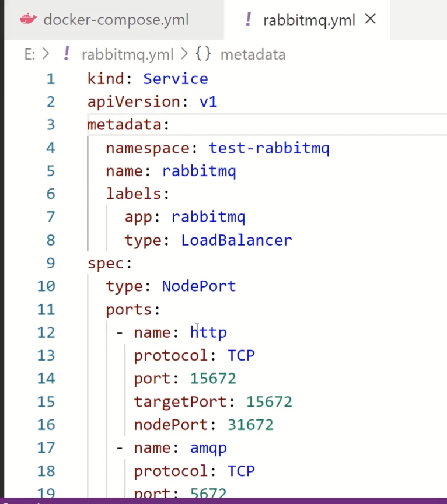
Task: Click the 'amqp' port name value
Action: coord(208,449)
